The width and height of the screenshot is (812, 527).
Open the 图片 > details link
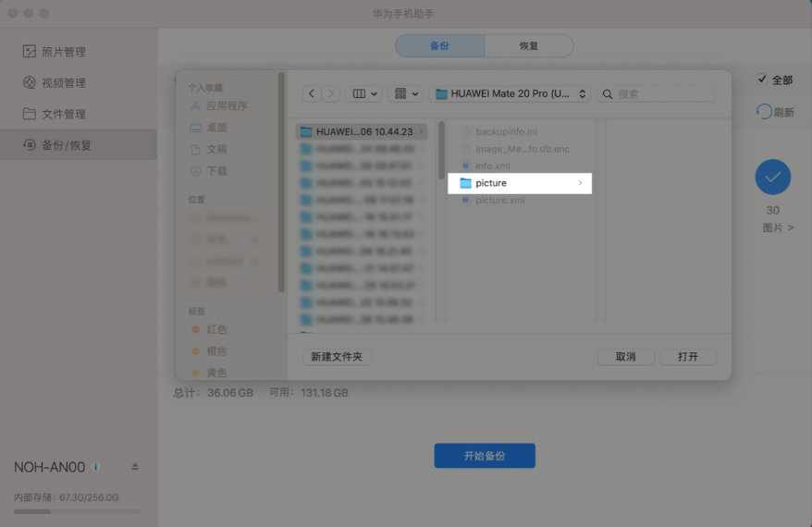pos(778,227)
